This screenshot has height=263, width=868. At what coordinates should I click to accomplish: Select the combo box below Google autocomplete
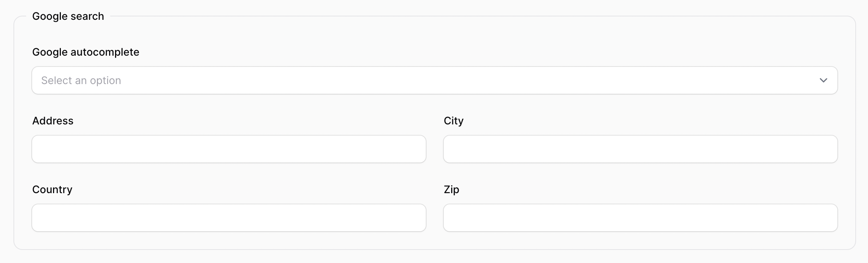pyautogui.click(x=434, y=80)
